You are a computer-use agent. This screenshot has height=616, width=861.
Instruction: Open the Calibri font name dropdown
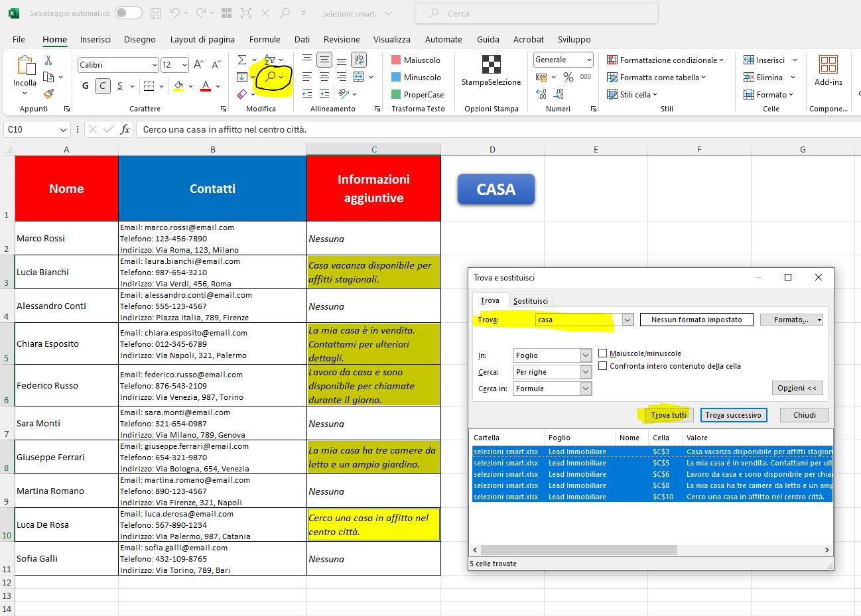tap(154, 65)
